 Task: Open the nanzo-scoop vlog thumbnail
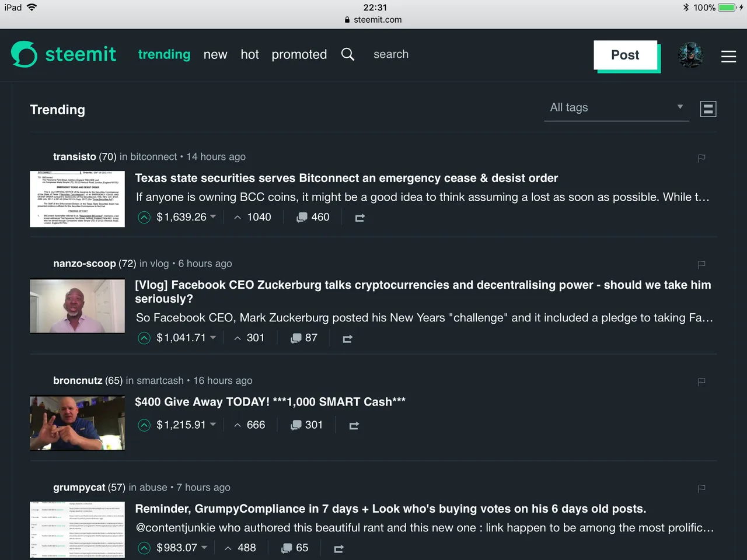(77, 306)
